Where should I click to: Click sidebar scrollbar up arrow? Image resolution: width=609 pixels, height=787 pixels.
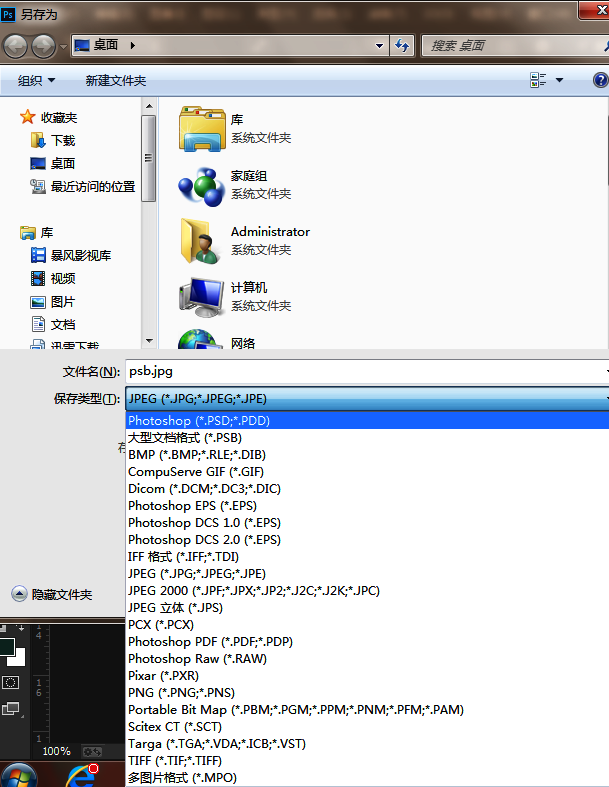point(149,106)
